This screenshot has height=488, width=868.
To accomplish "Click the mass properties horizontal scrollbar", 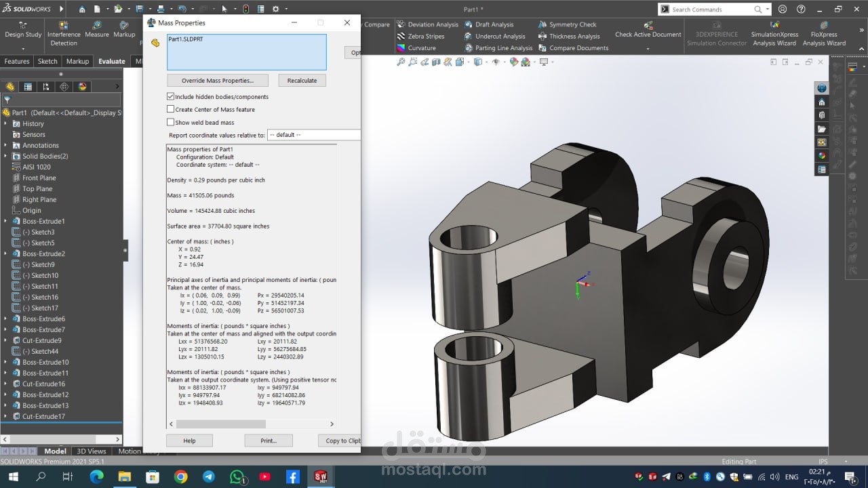I will [x=220, y=424].
